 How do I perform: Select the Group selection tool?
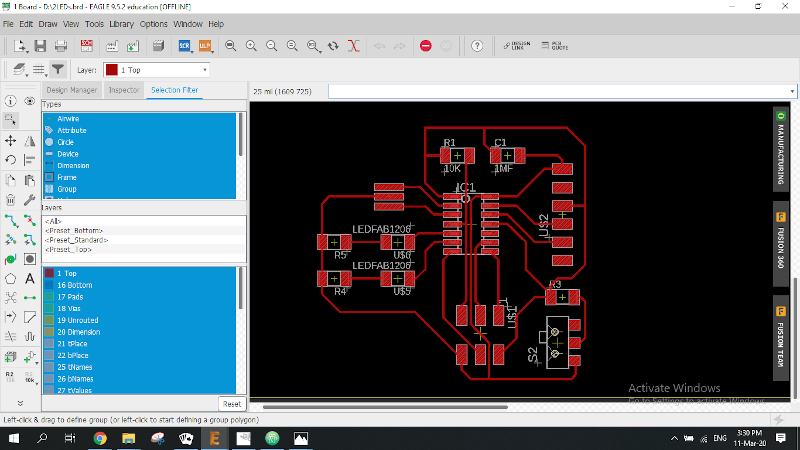(x=11, y=120)
